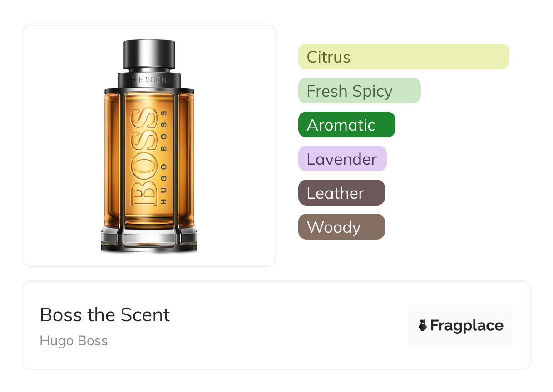The width and height of the screenshot is (553, 392).
Task: Click the silver bottle cap
Action: [x=149, y=55]
